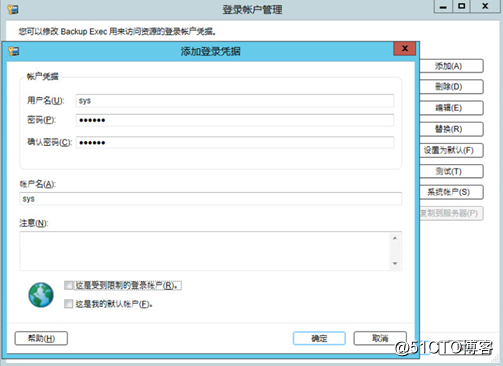503x366 pixels.
Task: Click 设置为默认(F) button
Action: (x=451, y=150)
